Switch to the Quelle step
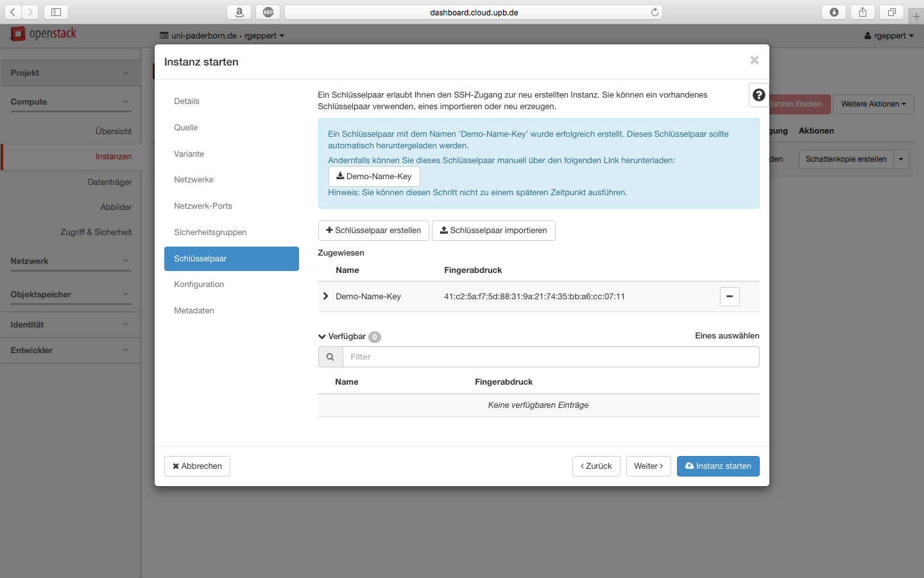This screenshot has width=924, height=578. [232, 128]
